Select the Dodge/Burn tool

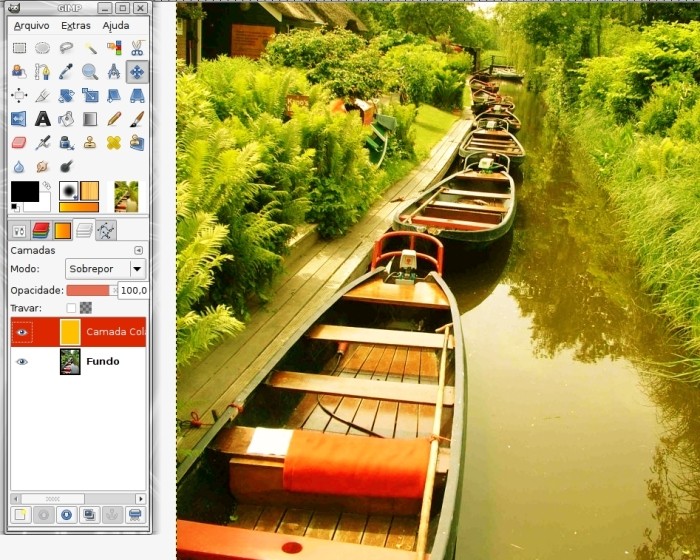click(x=66, y=167)
